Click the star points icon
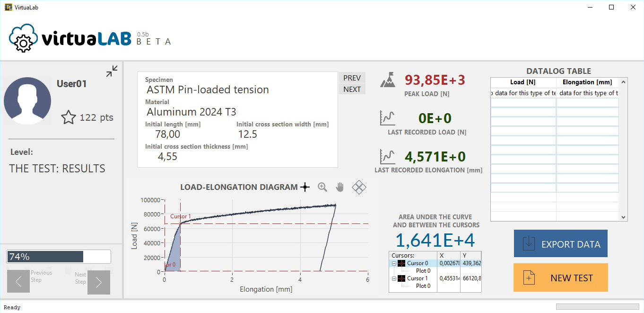The image size is (644, 313). point(69,117)
